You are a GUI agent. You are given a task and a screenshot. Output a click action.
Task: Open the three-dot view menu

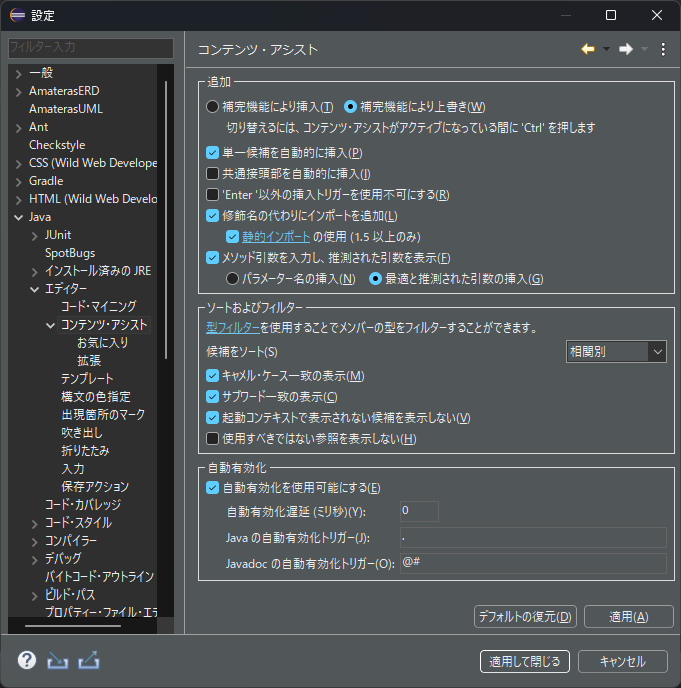663,49
